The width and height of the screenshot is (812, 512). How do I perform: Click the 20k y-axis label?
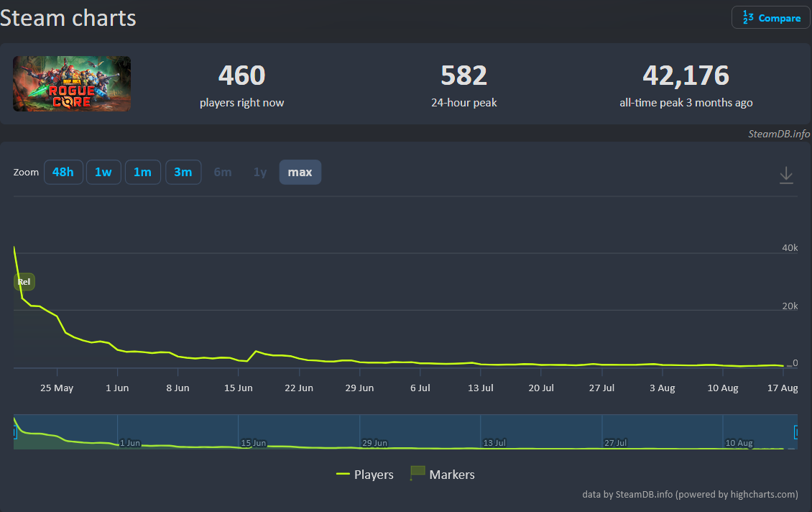(x=790, y=306)
